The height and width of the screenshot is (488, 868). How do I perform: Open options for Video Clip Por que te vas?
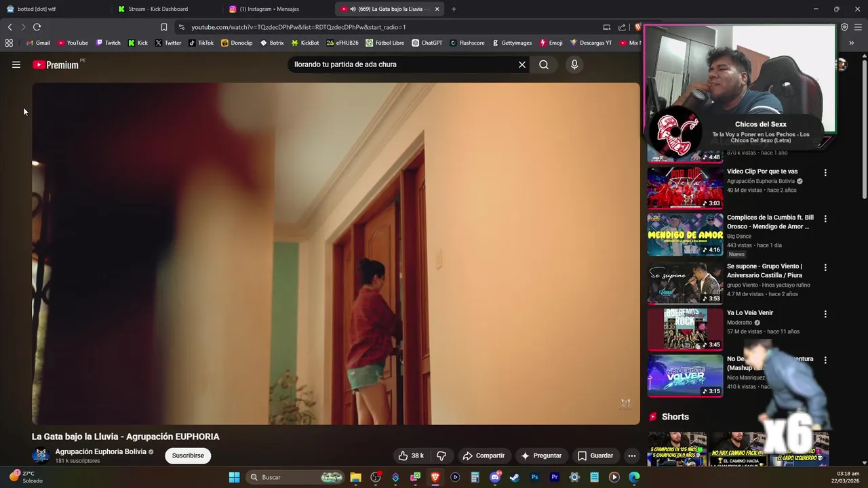tap(825, 173)
